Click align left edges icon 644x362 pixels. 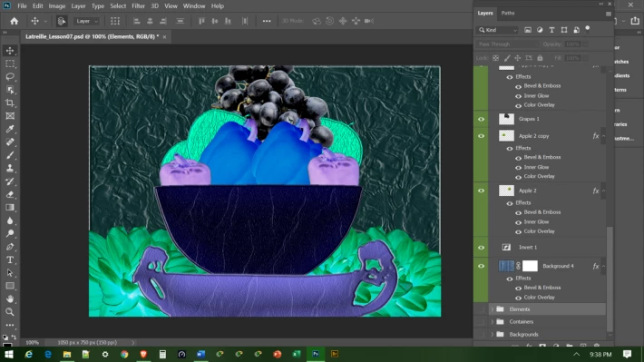tap(136, 21)
